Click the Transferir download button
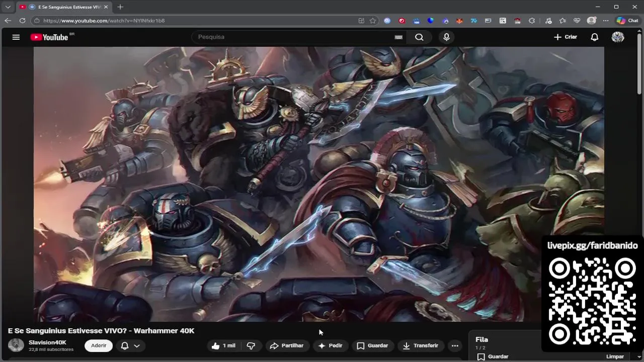Viewport: 644px width, 362px height. click(421, 345)
